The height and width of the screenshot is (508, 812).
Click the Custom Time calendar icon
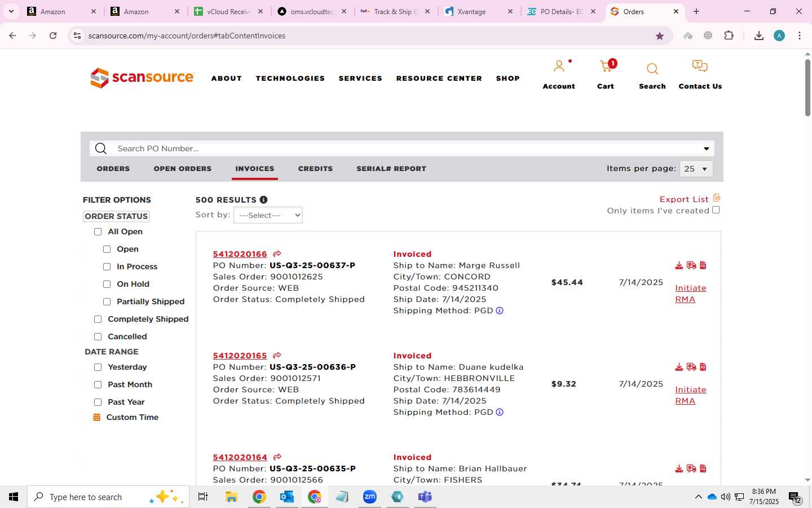97,417
